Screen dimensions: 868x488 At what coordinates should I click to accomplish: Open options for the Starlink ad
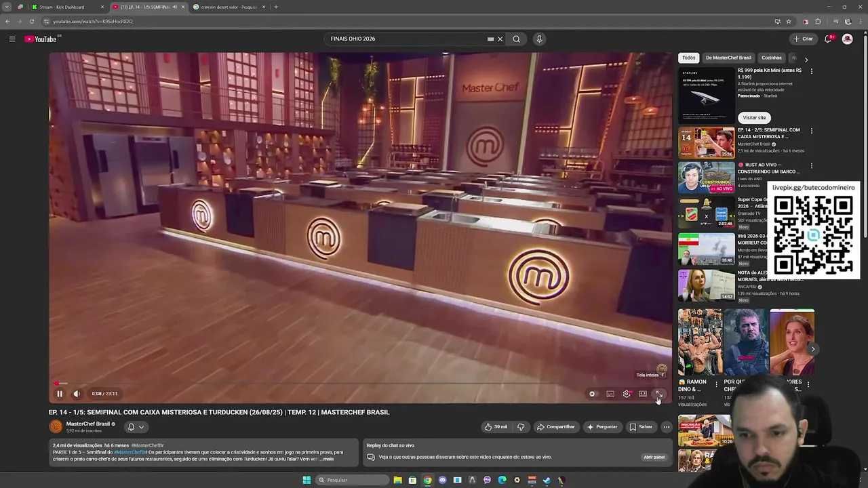(x=812, y=70)
